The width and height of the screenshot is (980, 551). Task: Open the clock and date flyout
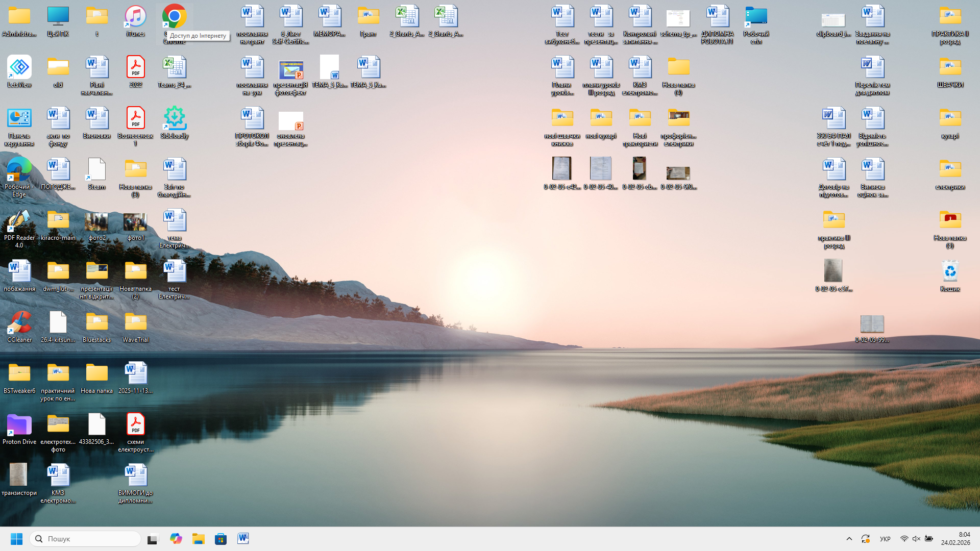click(955, 539)
